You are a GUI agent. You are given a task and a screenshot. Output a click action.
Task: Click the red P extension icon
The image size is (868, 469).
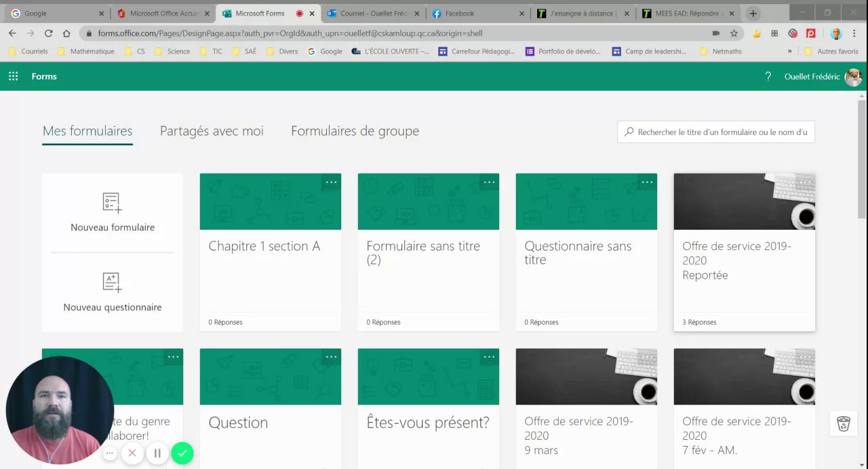coord(810,33)
